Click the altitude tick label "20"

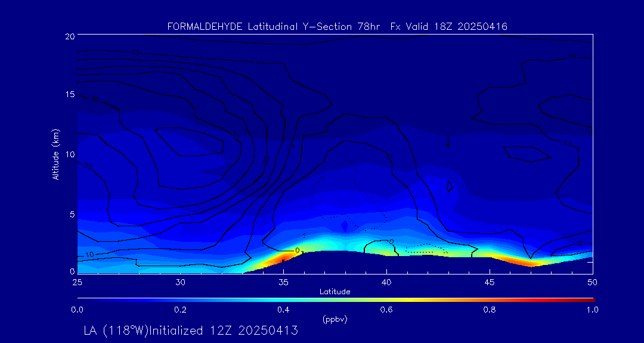69,36
